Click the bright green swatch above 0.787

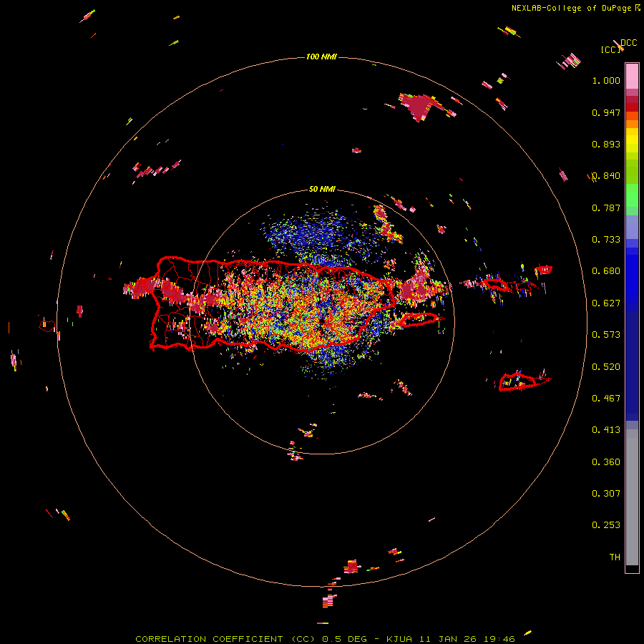[632, 195]
